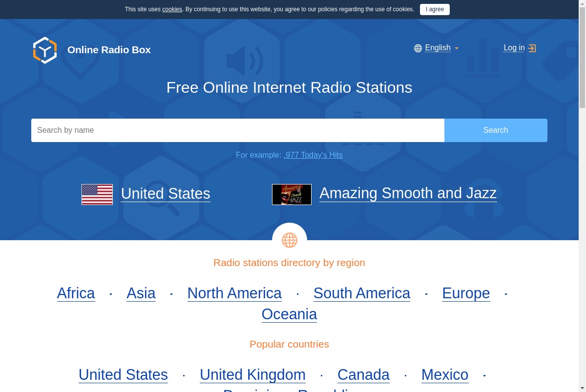Click the page vertical scrollbar thumb

tap(582, 58)
